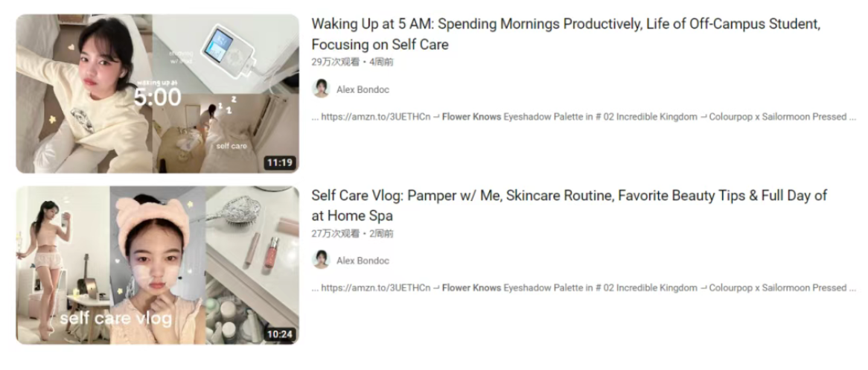This screenshot has width=868, height=370.
Task: Click the 10:24 duration badge
Action: click(x=280, y=334)
